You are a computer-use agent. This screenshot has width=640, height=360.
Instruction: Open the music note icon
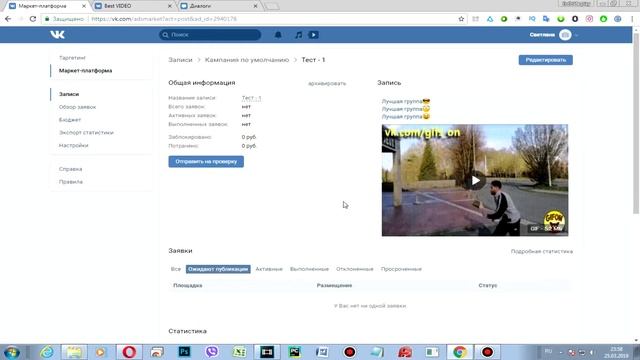point(299,35)
